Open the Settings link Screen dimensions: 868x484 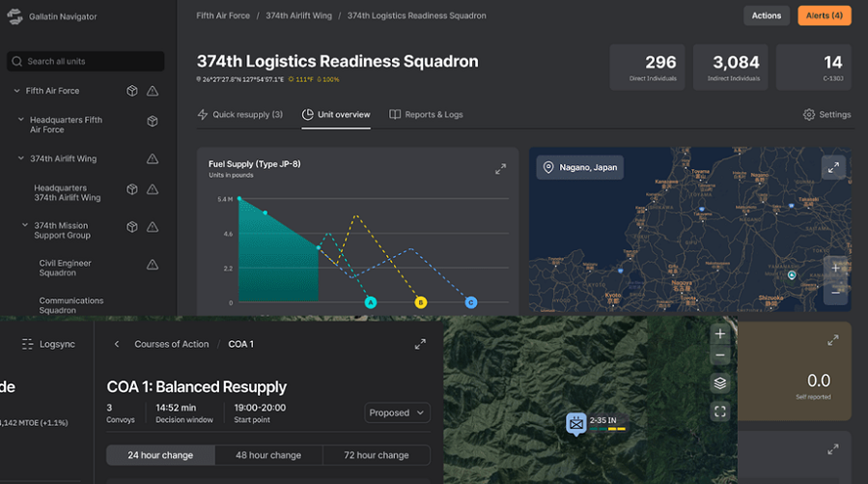[x=827, y=115]
